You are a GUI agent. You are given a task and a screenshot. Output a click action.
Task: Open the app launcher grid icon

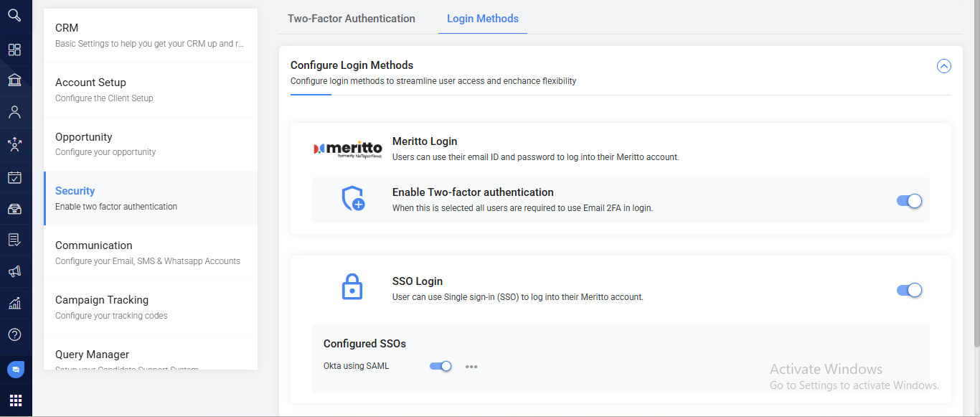coord(15,400)
